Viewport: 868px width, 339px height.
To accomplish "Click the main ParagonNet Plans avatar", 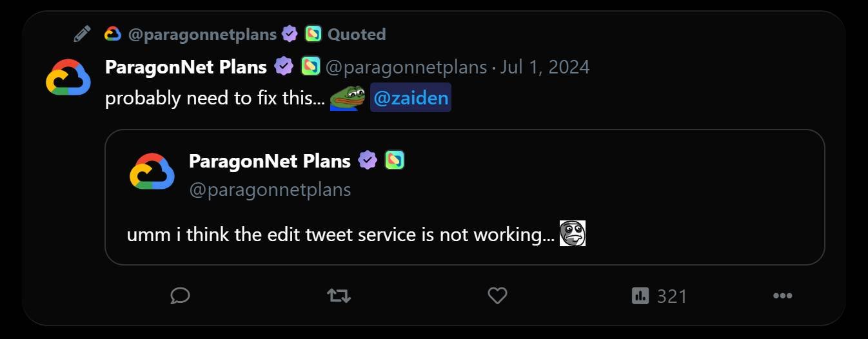I will (68, 77).
